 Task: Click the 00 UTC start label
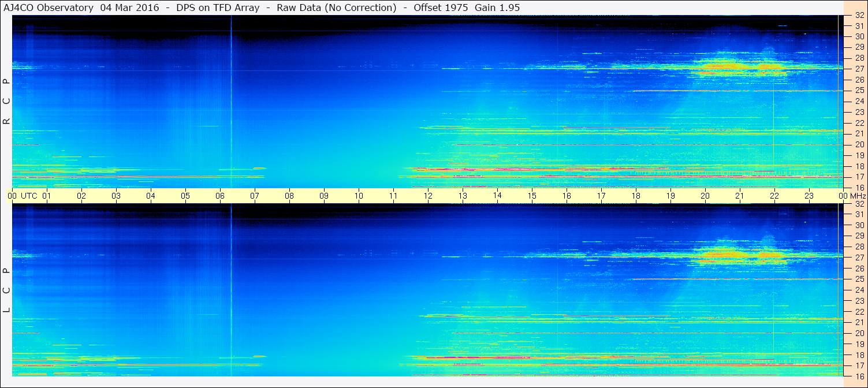(x=23, y=196)
